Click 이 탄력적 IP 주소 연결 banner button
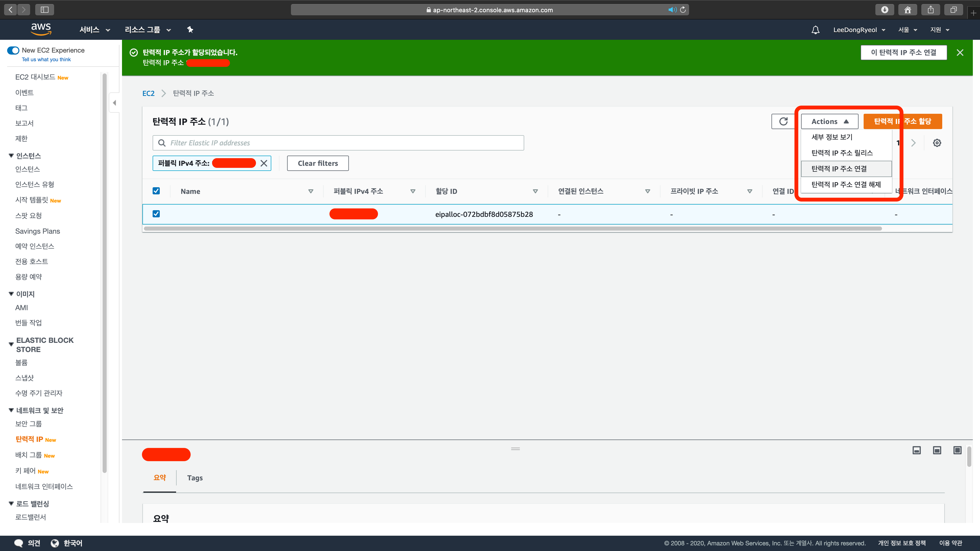The height and width of the screenshot is (551, 980). coord(903,53)
